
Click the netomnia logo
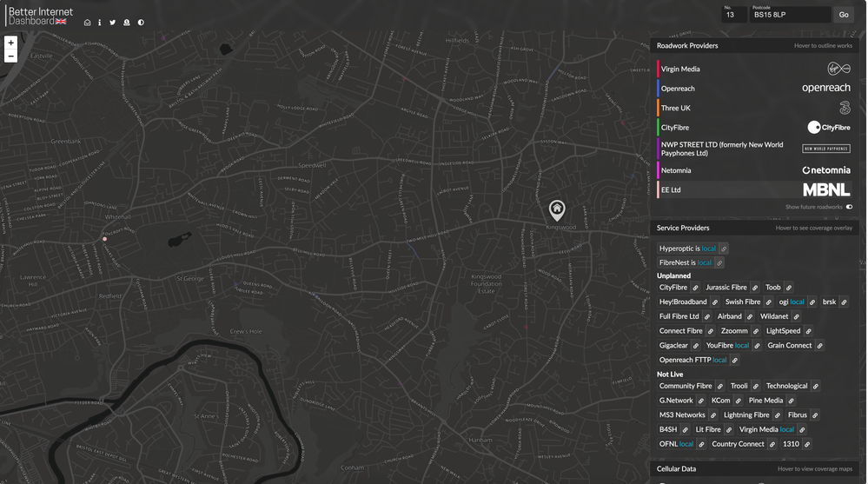(x=826, y=170)
